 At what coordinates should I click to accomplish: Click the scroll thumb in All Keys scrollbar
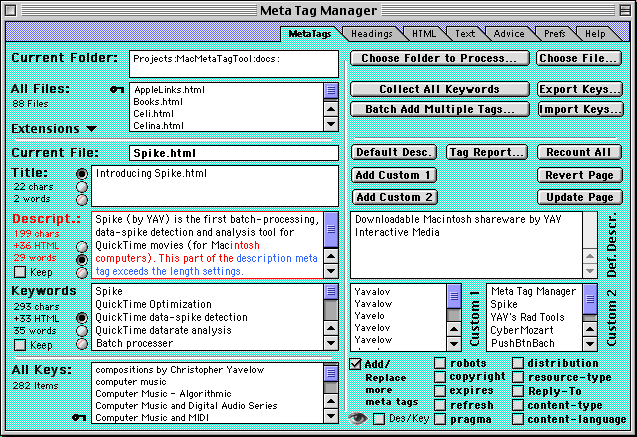coord(331,373)
